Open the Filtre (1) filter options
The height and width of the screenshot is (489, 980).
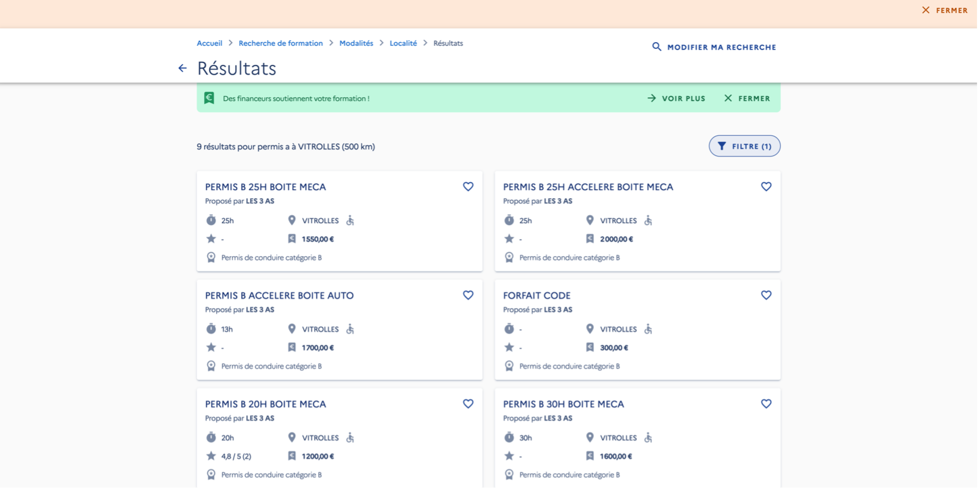click(x=744, y=146)
